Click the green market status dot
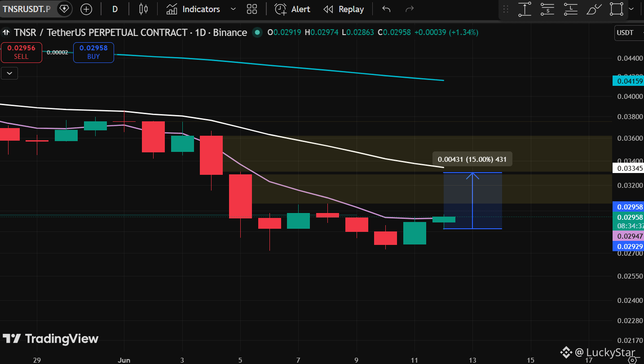 coord(257,32)
